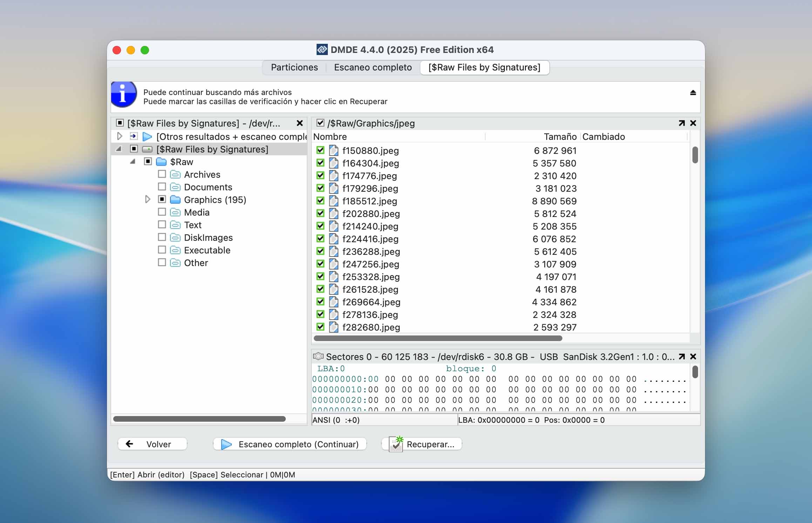Close the Sectores hex viewer panel
This screenshot has width=812, height=523.
coord(693,356)
